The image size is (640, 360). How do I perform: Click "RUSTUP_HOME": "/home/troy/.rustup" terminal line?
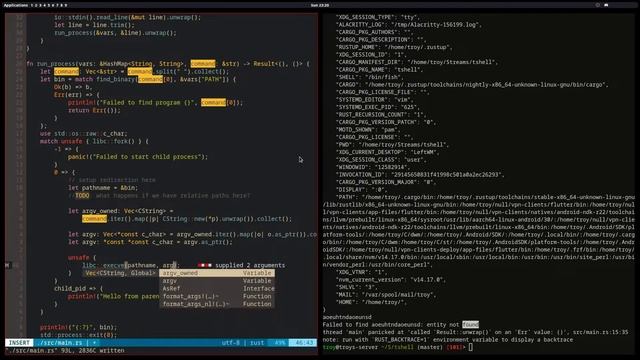coord(394,47)
